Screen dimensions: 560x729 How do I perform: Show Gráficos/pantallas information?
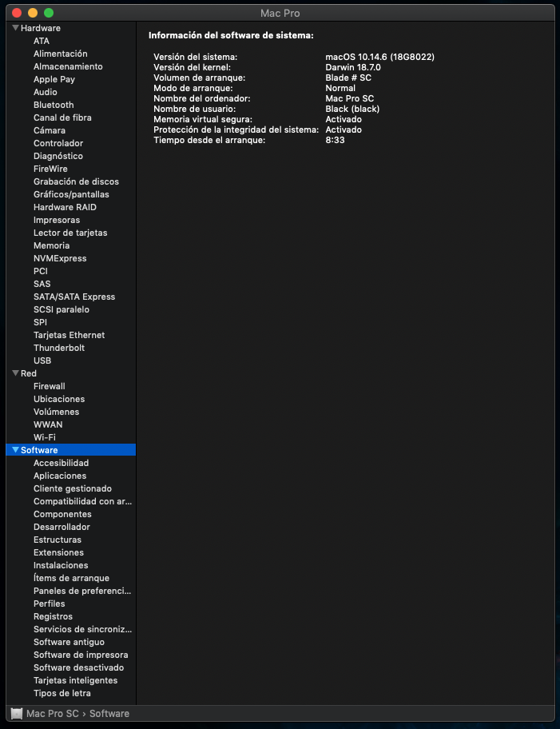click(71, 194)
